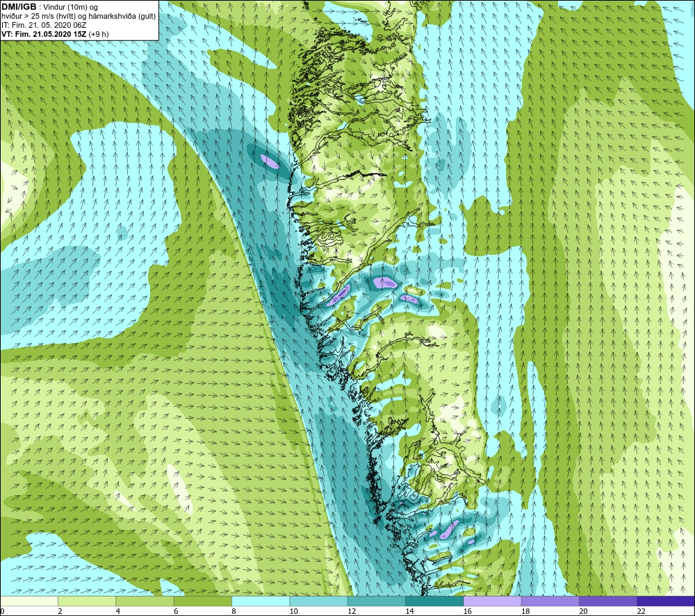
Task: Click the 8-10 m/s light cyan swatch
Action: pyautogui.click(x=261, y=601)
